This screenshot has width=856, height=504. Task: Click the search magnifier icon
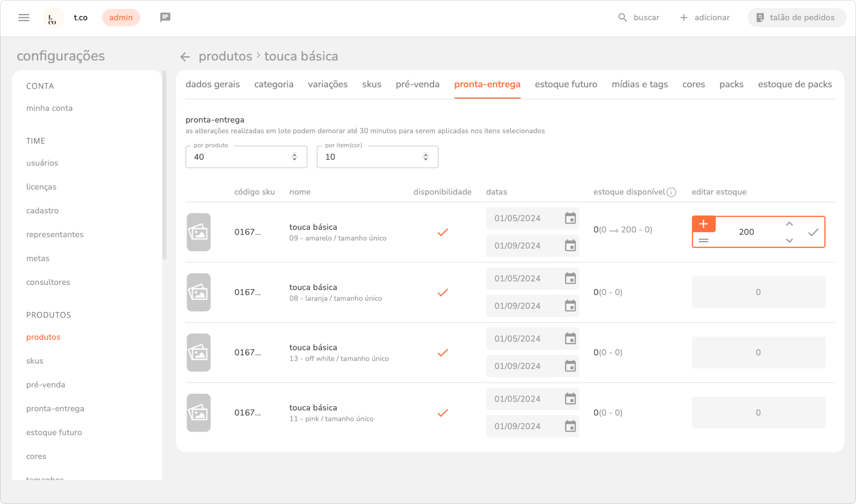tap(622, 17)
